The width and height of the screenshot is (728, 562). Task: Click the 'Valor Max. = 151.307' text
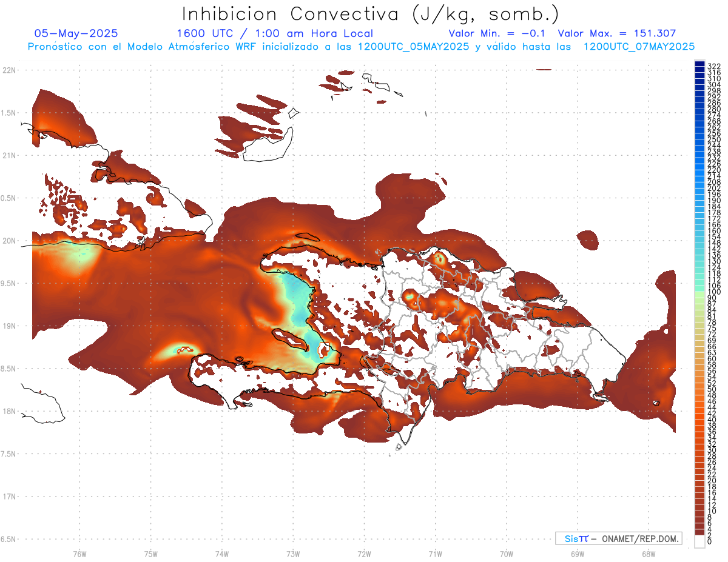click(616, 33)
